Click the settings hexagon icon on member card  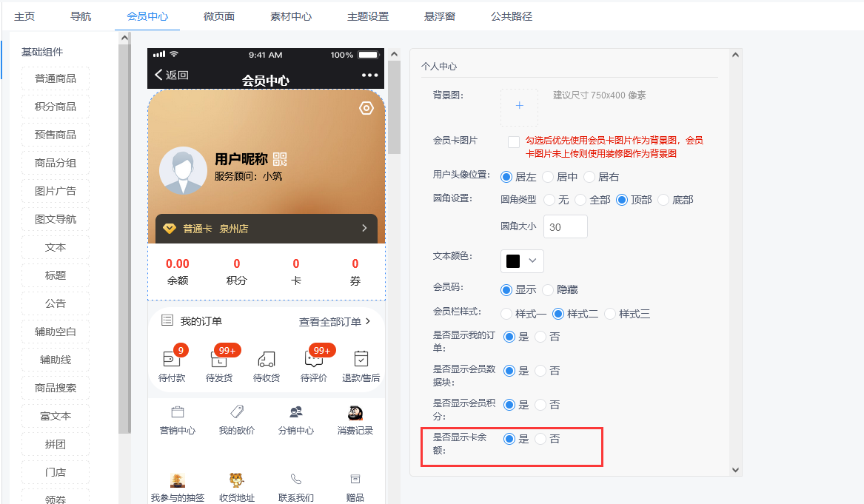coord(366,108)
